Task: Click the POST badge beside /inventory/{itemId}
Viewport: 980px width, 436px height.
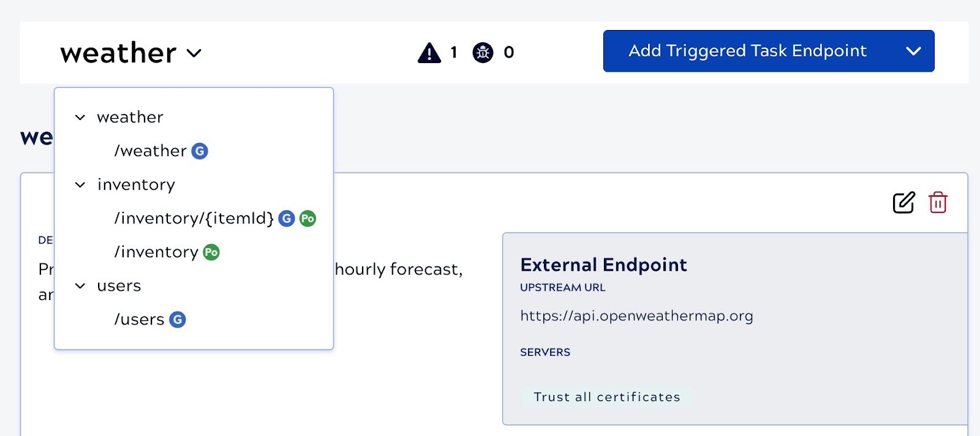Action: 307,219
